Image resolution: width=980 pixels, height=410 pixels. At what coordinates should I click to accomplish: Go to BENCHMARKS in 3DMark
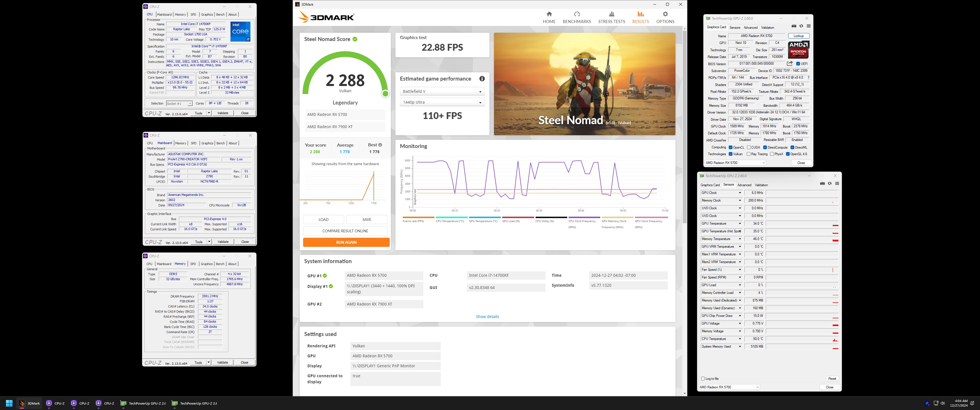(577, 17)
